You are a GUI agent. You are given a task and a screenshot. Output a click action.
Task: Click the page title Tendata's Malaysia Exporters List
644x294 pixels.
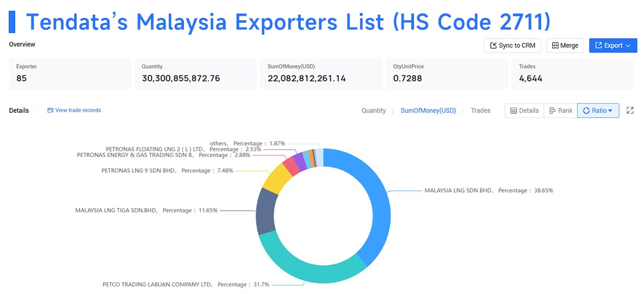(x=288, y=22)
